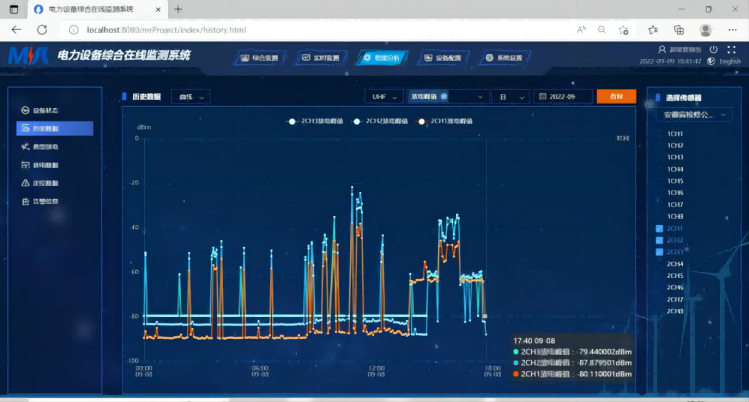The image size is (749, 402).
Task: Click the 2022-09 date input field
Action: (x=563, y=97)
